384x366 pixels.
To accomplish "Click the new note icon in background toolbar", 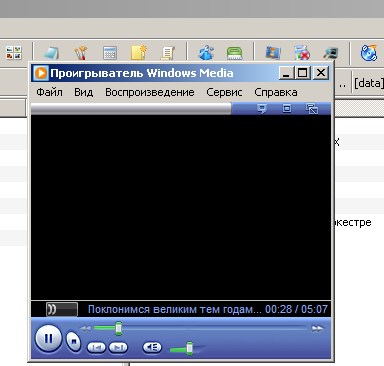I will tap(139, 53).
